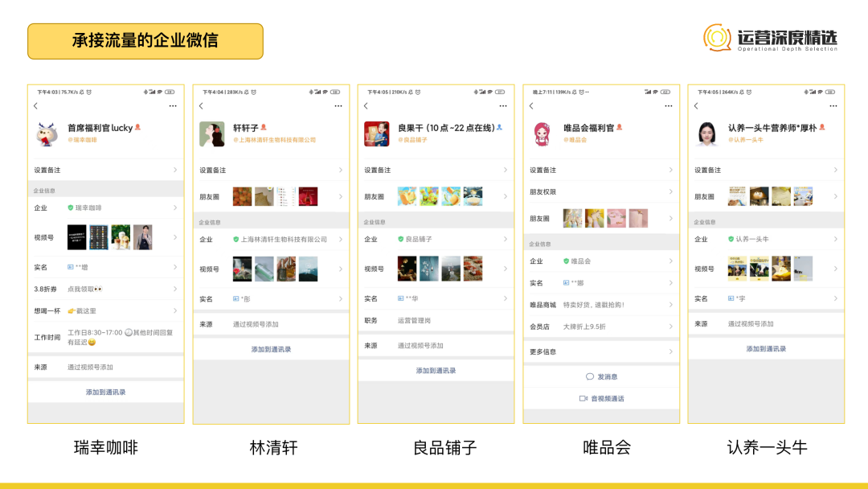Tap 来源 通过视频号添加 row in 认养一头牛
This screenshot has width=868, height=489.
pos(766,323)
